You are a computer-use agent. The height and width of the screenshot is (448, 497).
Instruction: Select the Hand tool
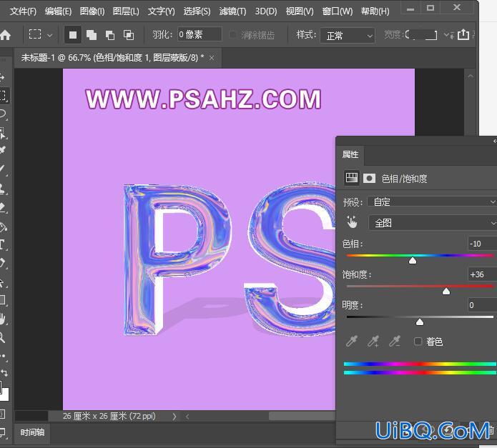pos(3,319)
